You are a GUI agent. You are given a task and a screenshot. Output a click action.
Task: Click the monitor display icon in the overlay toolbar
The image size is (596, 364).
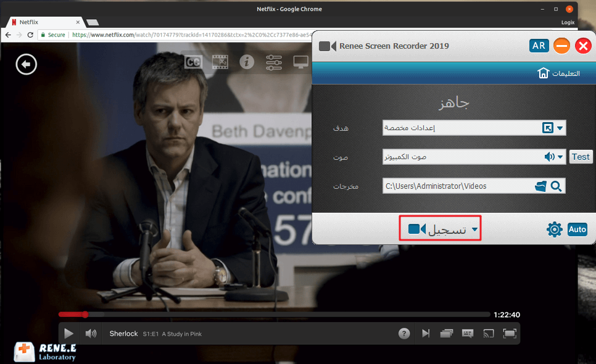[x=300, y=62]
